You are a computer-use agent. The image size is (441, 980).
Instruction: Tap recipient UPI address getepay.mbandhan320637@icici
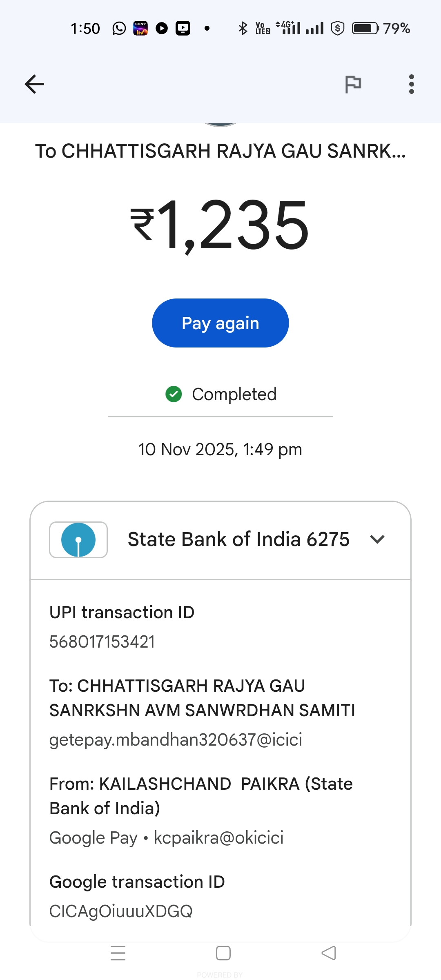176,739
